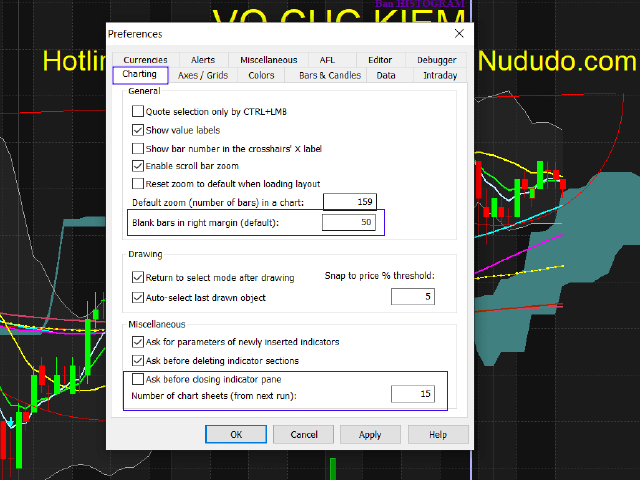Focus the Blank bars in right margin field
Image resolution: width=640 pixels, height=480 pixels.
coord(349,222)
